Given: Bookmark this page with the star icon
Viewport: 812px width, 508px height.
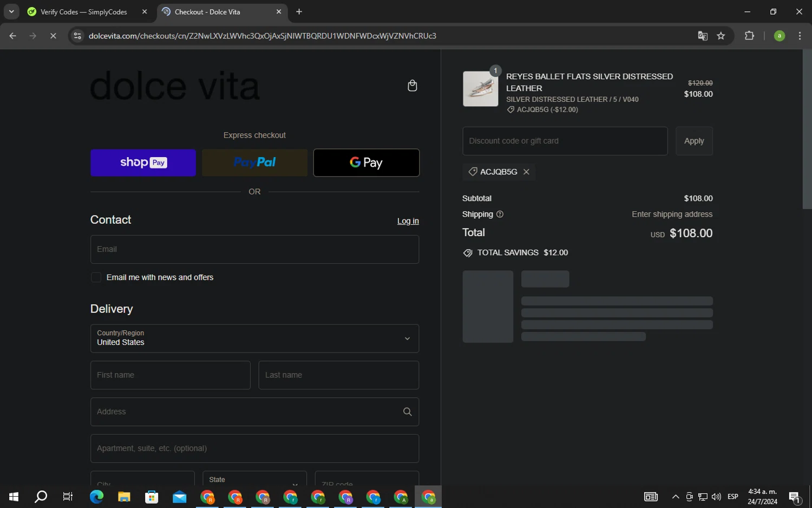Looking at the screenshot, I should pyautogui.click(x=721, y=36).
